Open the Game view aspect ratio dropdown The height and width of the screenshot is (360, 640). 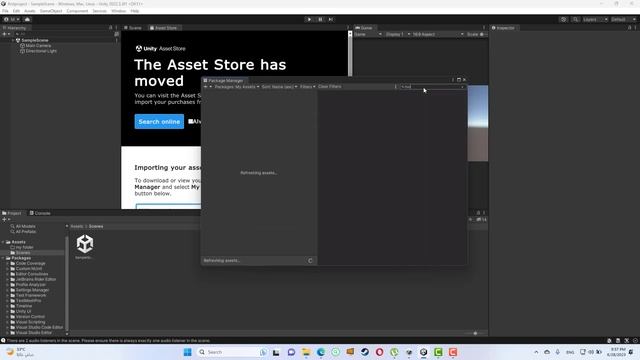tap(438, 34)
